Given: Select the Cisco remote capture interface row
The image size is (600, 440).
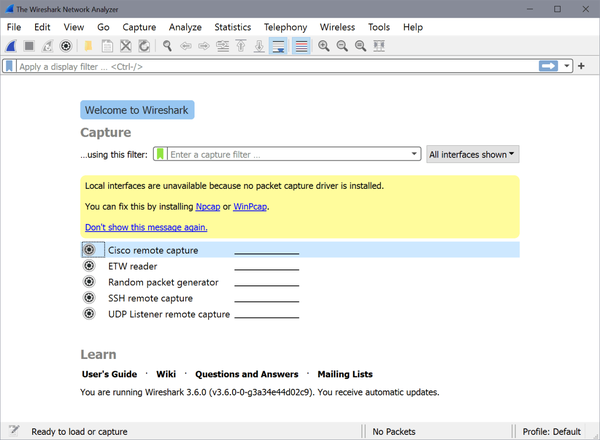Looking at the screenshot, I should (300, 250).
